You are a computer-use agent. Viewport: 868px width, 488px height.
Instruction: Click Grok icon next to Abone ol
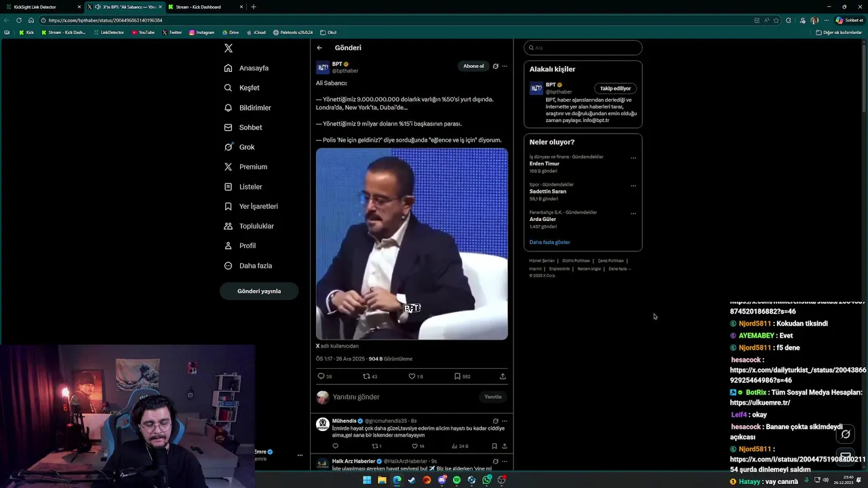click(x=496, y=66)
